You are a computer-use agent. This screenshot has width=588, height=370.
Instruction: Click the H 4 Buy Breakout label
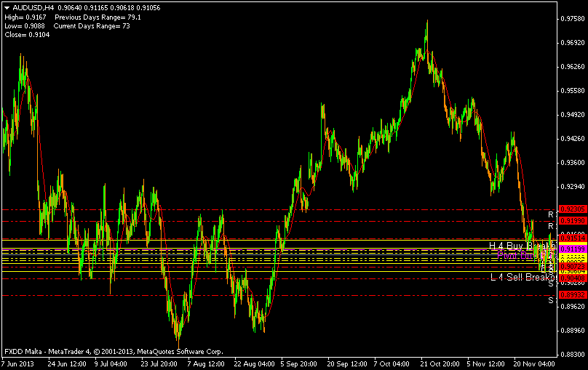coord(517,246)
